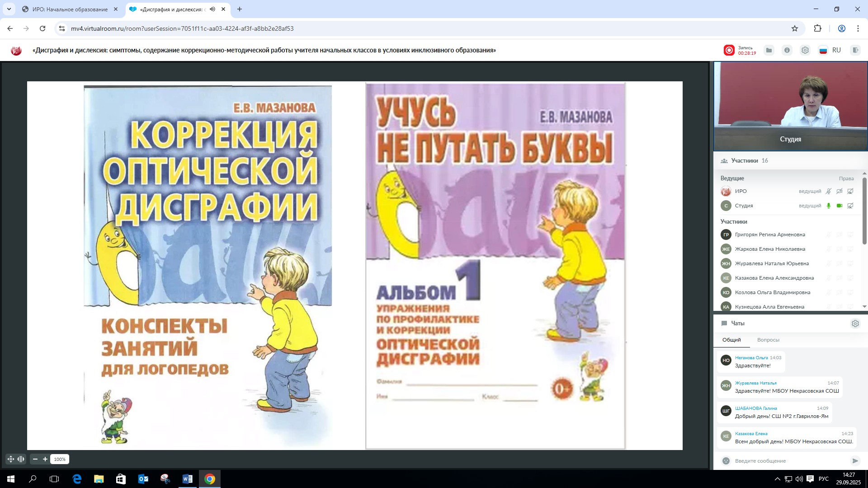Zoom out presentation with minus button
The width and height of the screenshot is (868, 488).
[35, 459]
